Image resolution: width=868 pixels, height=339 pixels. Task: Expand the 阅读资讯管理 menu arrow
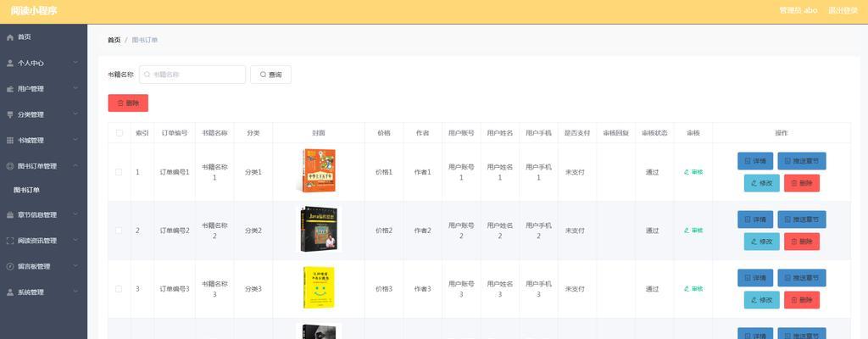[x=75, y=241]
